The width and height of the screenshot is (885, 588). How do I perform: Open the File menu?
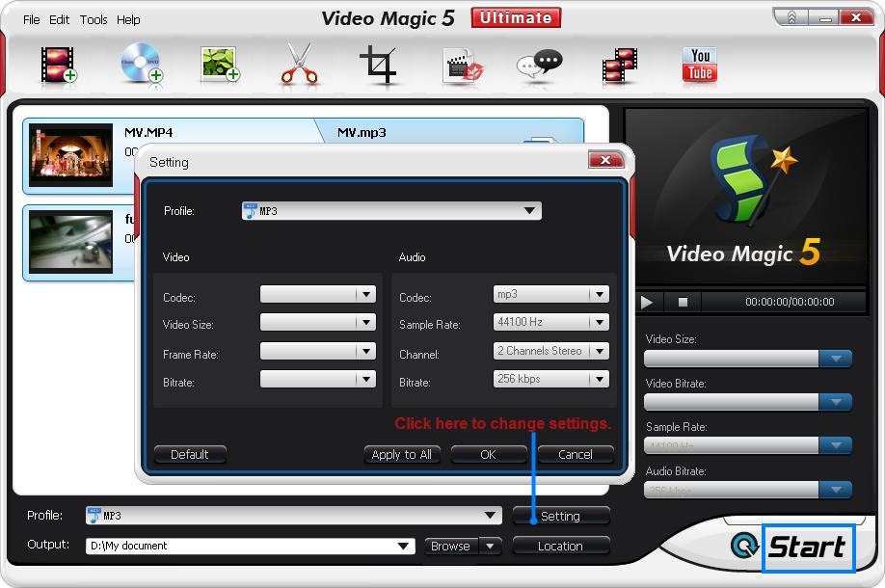point(31,19)
